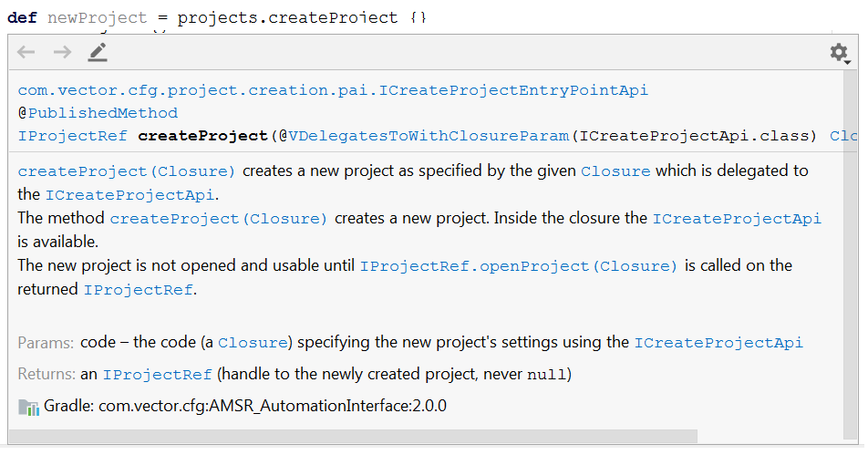Click the createProject method name in signature
Image resolution: width=868 pixels, height=455 pixels.
point(202,136)
